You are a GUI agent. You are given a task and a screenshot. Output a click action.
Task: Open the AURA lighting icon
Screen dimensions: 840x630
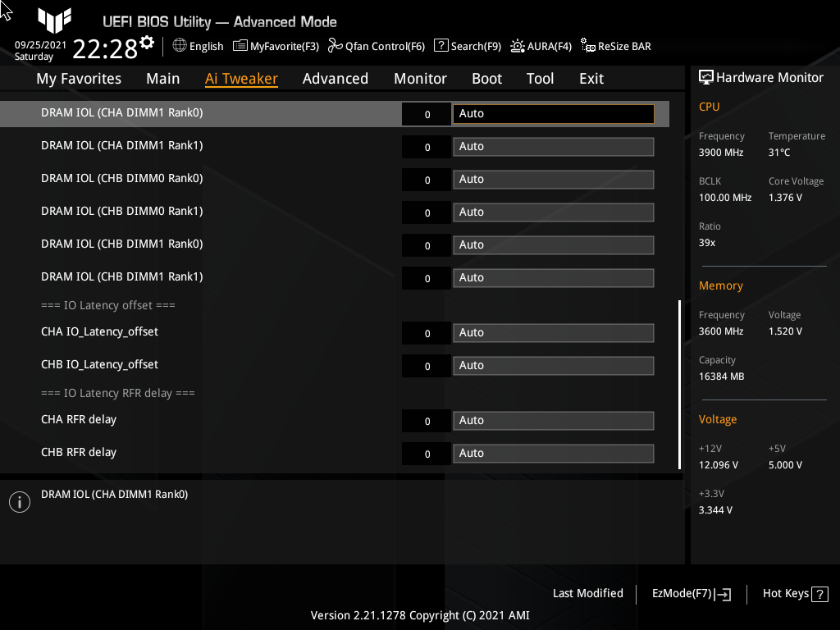click(x=517, y=46)
